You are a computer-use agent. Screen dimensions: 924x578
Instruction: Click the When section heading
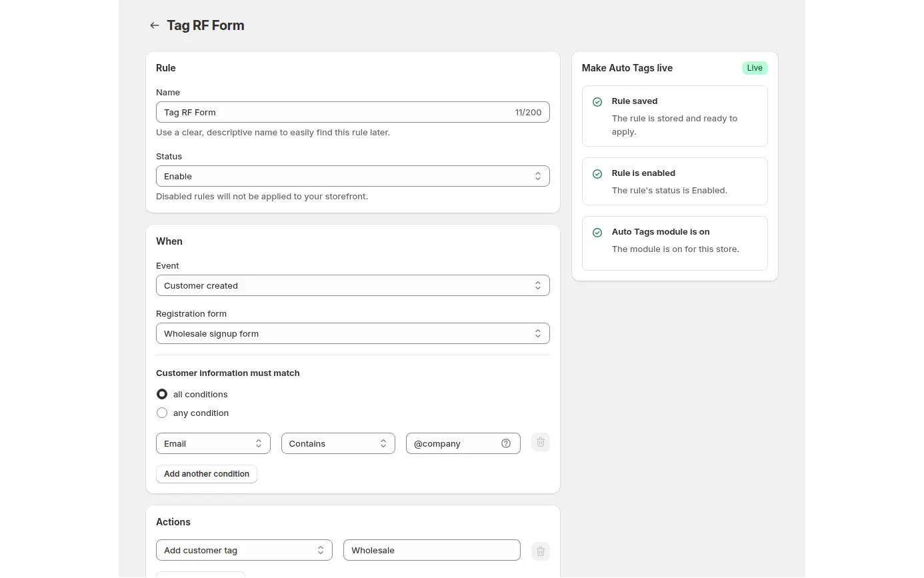click(x=169, y=241)
